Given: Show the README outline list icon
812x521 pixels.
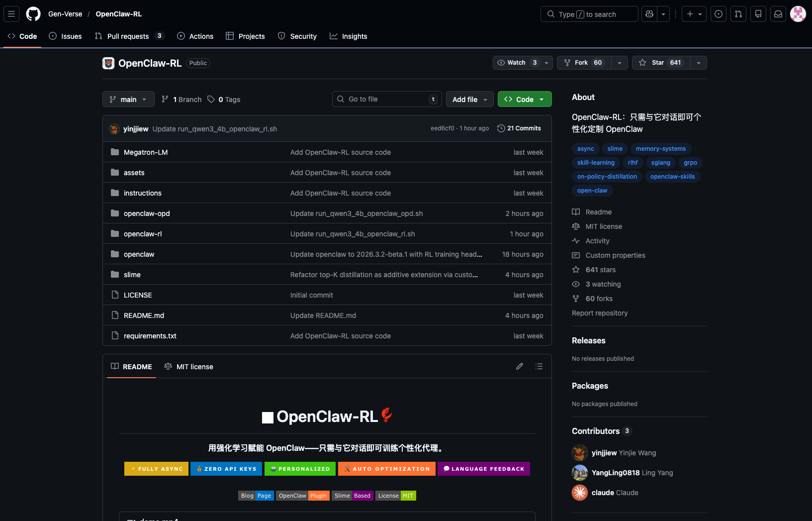Looking at the screenshot, I should 539,366.
